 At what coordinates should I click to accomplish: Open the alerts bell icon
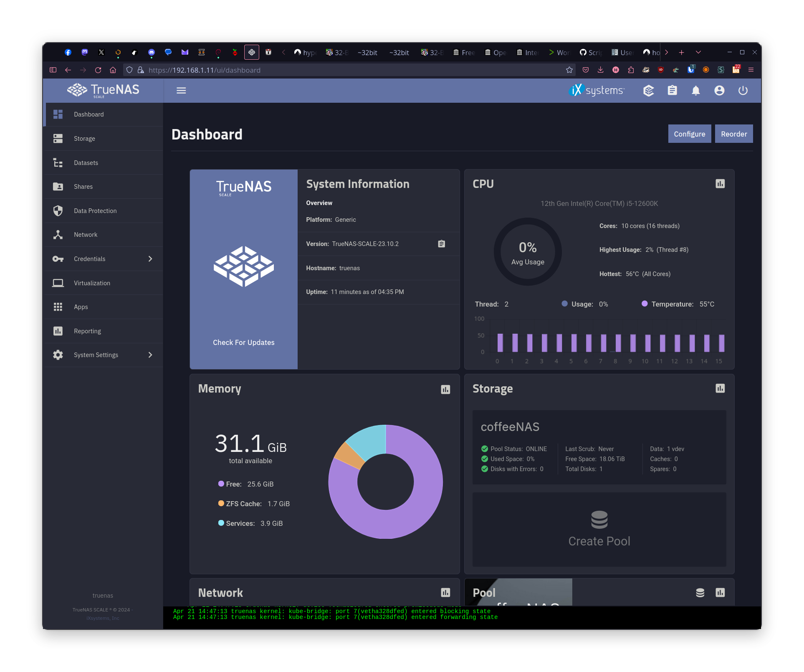coord(695,91)
